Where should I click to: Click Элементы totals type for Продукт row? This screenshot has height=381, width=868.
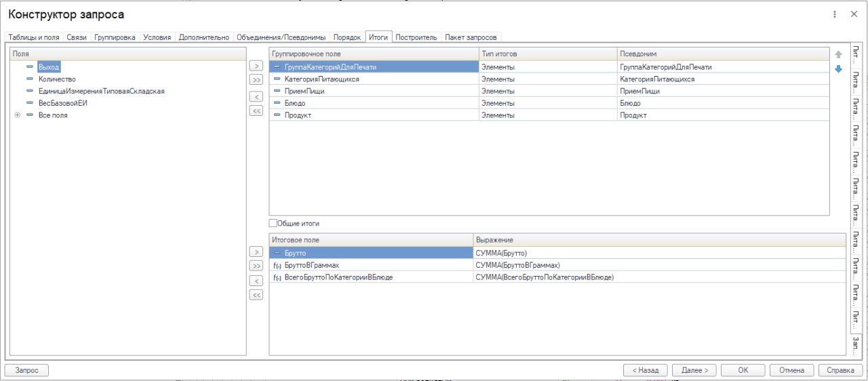pyautogui.click(x=548, y=115)
